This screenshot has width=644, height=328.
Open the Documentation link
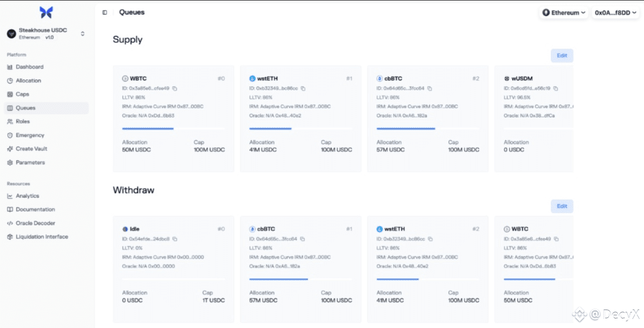pyautogui.click(x=35, y=210)
